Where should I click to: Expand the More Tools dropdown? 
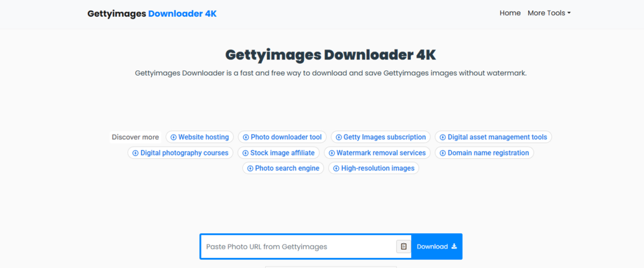[549, 13]
